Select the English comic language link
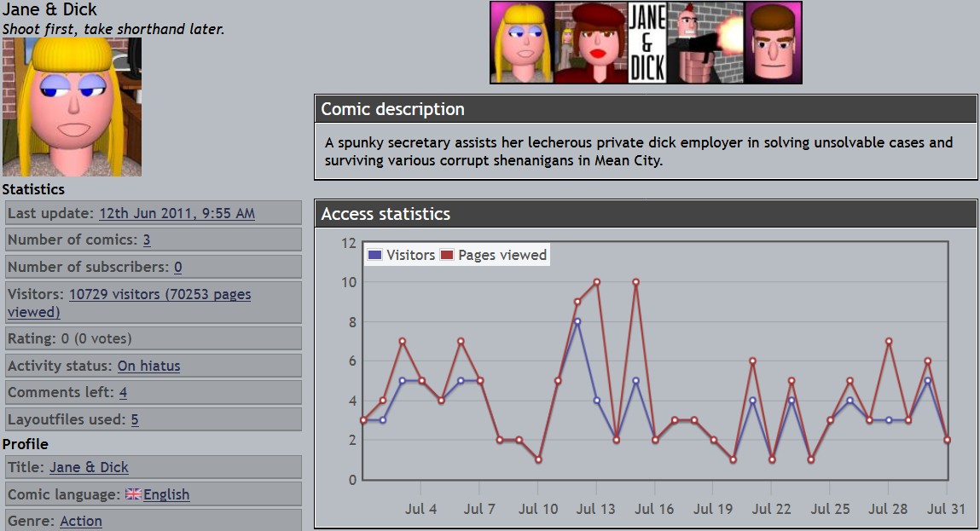 166,495
